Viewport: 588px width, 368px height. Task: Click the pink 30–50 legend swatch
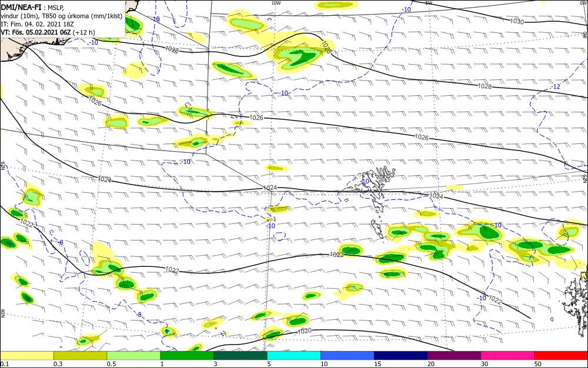click(x=508, y=355)
